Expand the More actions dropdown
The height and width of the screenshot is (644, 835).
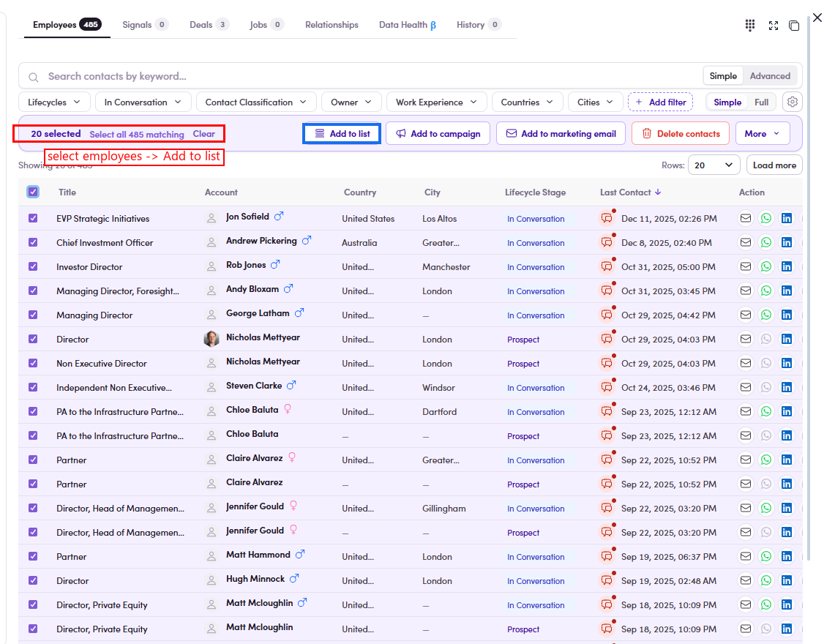(762, 134)
